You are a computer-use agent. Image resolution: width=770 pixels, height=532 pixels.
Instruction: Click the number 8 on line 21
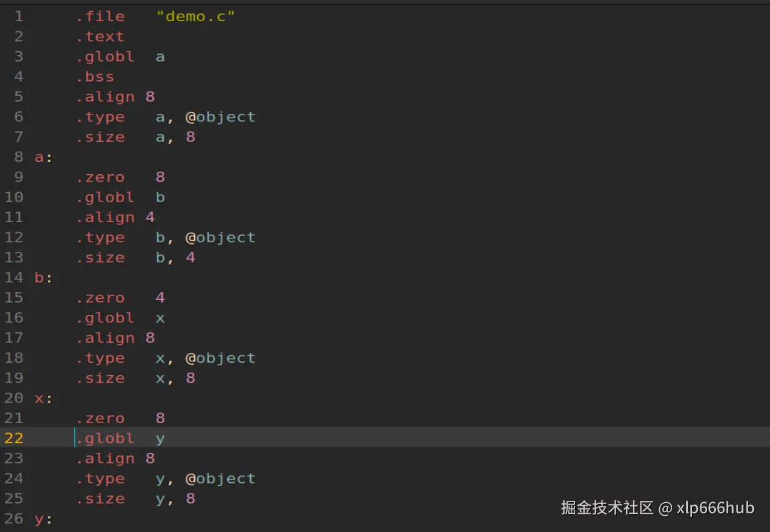coord(159,418)
